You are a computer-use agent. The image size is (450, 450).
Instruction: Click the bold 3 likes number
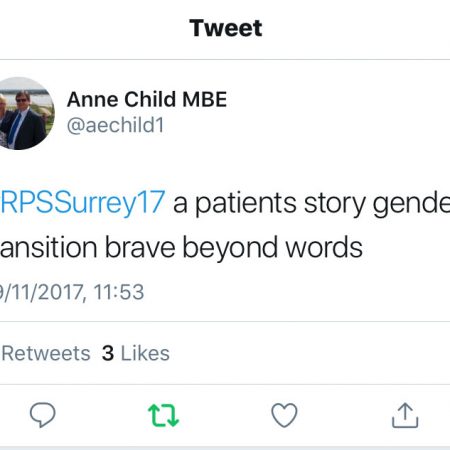(x=108, y=353)
